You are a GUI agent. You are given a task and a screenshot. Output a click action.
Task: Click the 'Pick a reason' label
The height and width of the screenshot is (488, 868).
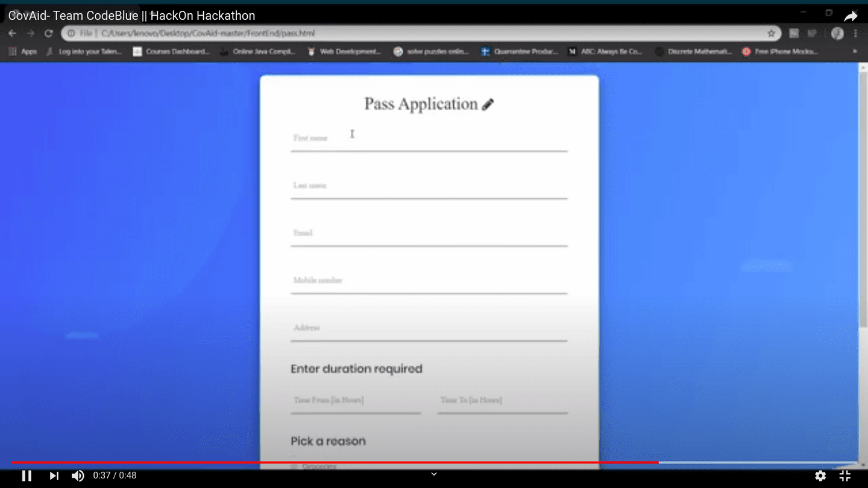click(x=328, y=441)
